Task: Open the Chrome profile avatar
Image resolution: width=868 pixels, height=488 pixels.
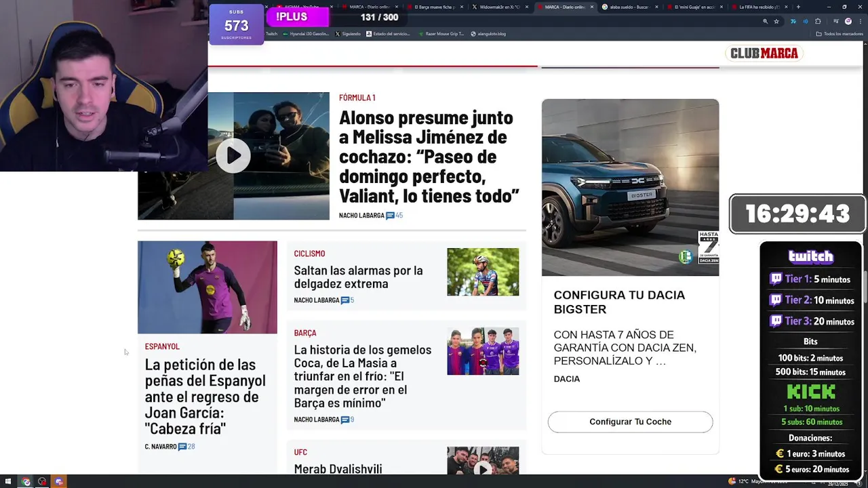Action: [x=848, y=21]
